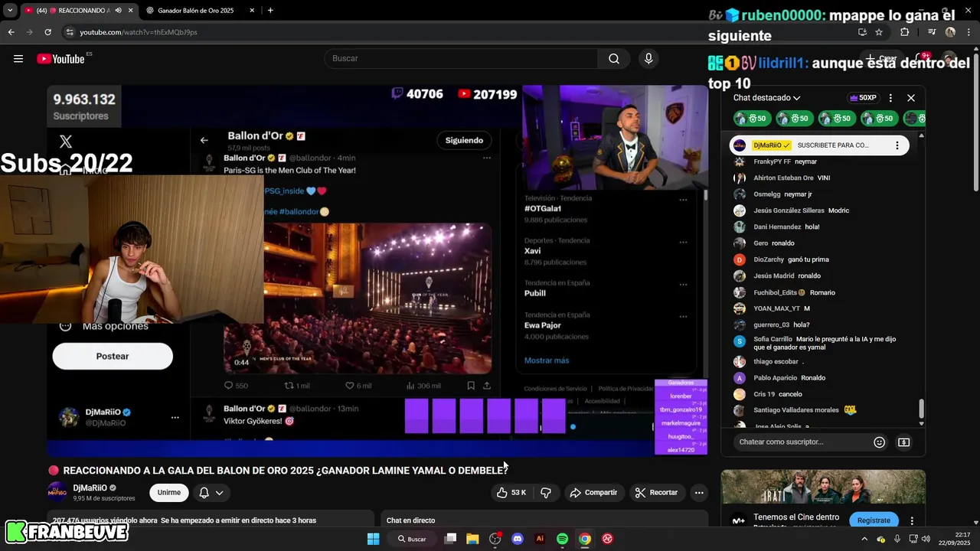980x551 pixels.
Task: Open the chat options three-dot menu
Action: 890,98
